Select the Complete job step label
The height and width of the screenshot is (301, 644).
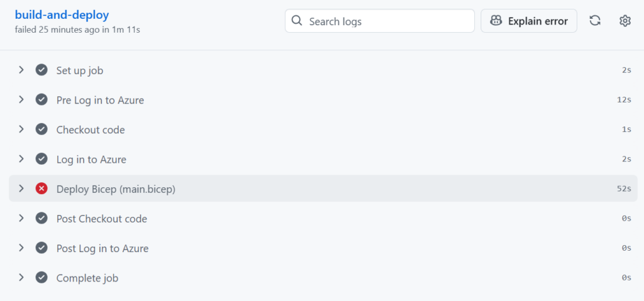pos(87,278)
